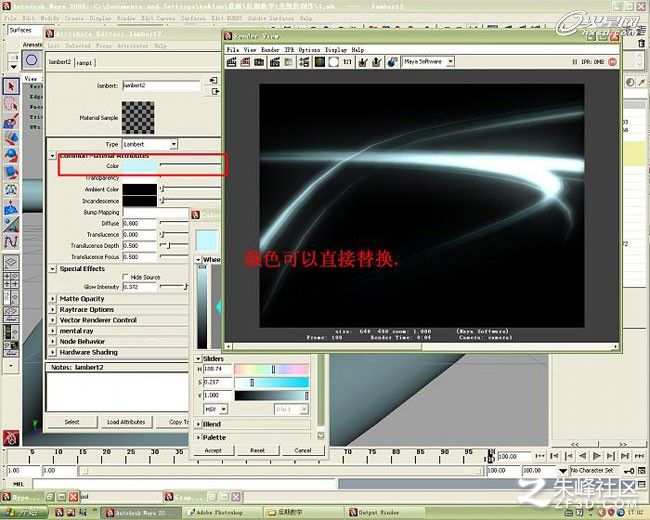Open the Surfaces menu set dropdown
Viewport: 650px width, 520px height.
24,30
